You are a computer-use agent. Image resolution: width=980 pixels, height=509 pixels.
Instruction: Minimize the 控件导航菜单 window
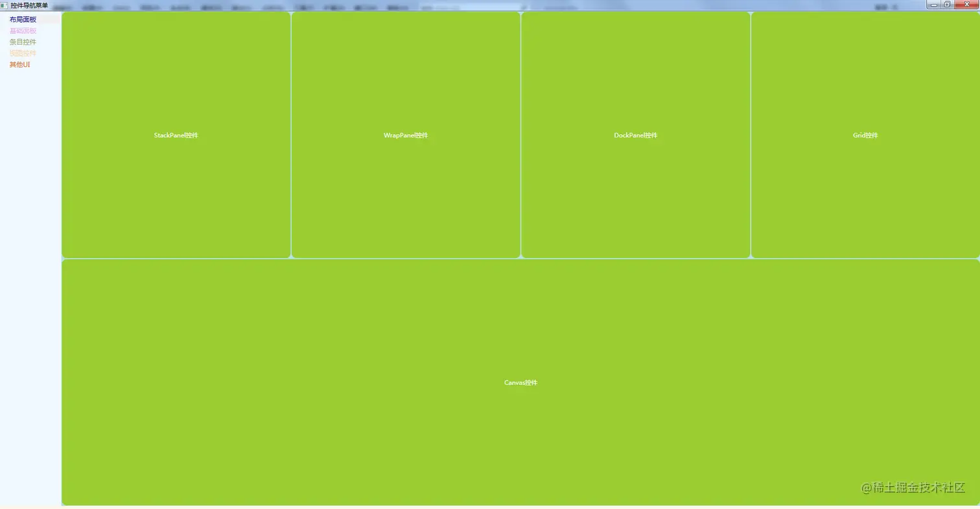click(x=934, y=5)
